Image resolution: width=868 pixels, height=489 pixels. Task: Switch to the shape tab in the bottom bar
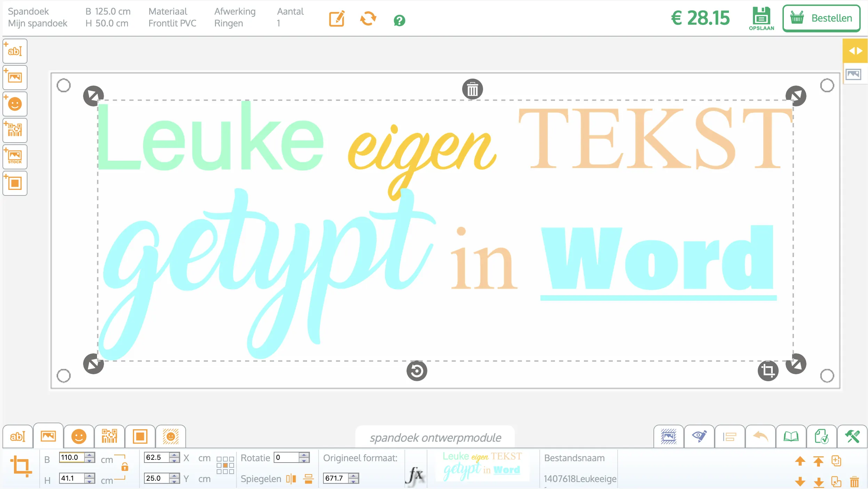140,436
